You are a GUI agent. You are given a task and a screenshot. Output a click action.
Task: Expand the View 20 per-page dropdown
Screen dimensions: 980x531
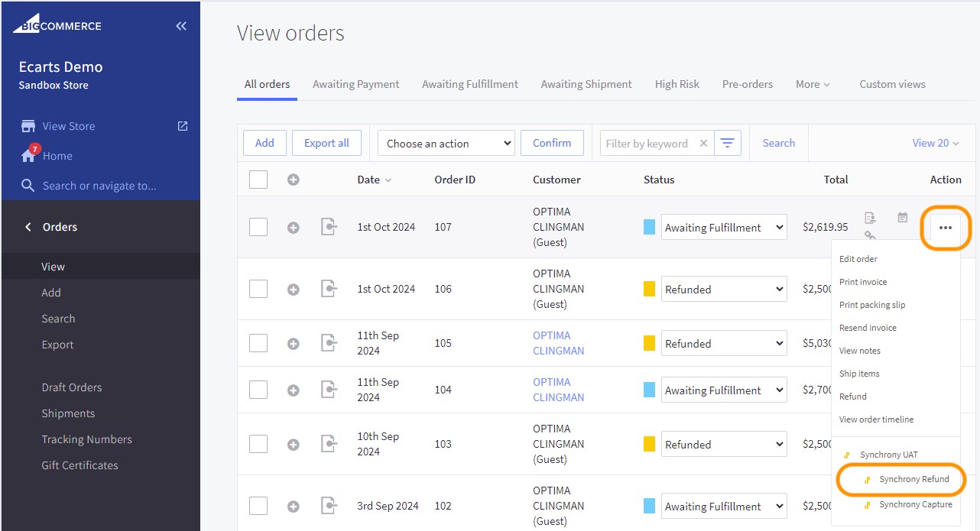pos(935,143)
